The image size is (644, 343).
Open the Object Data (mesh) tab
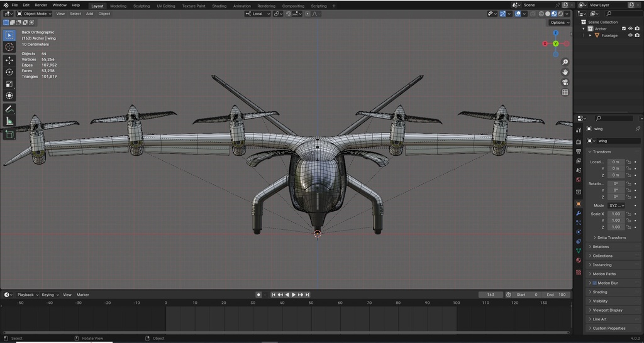click(579, 251)
